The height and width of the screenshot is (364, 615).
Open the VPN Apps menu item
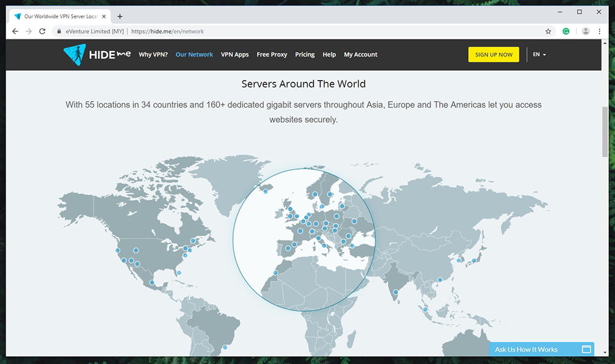(x=234, y=55)
